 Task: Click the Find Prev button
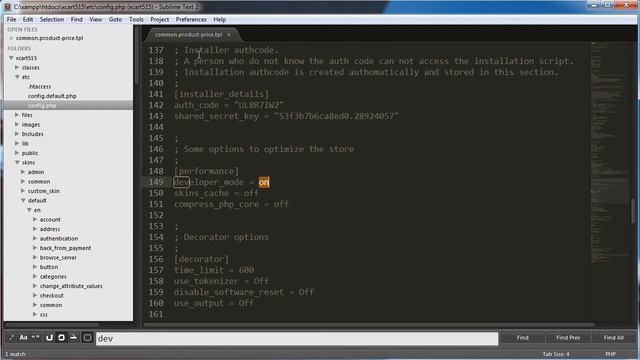pyautogui.click(x=568, y=338)
